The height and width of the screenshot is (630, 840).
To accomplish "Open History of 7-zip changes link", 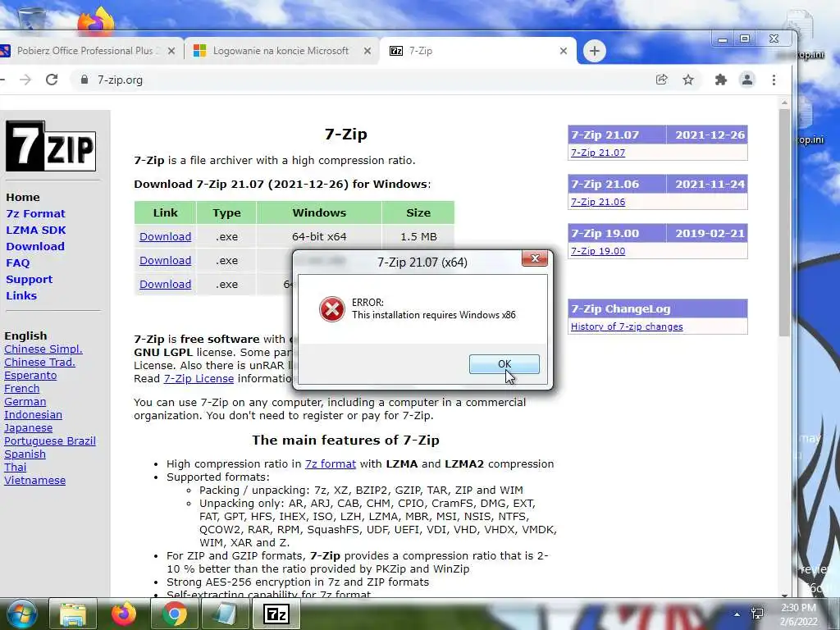I will click(x=627, y=326).
